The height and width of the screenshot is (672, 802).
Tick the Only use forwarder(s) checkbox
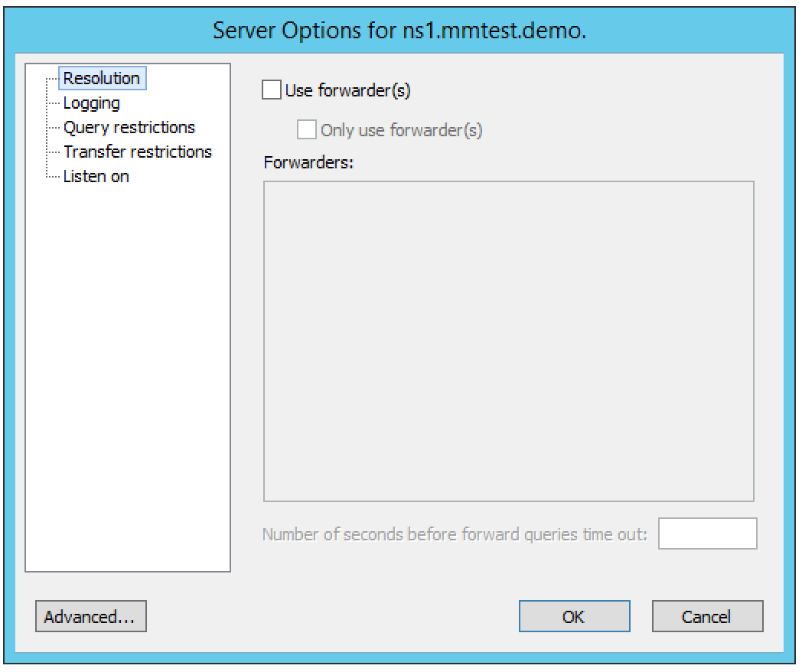(307, 130)
